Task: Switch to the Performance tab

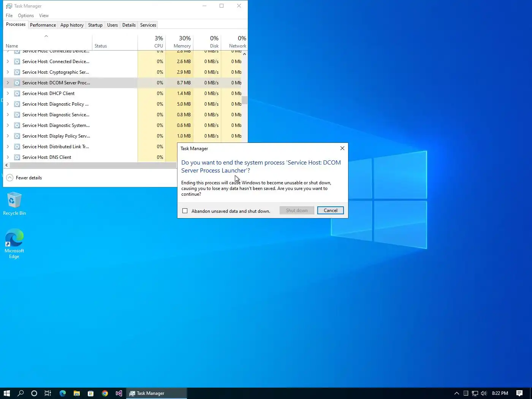Action: 43,25
